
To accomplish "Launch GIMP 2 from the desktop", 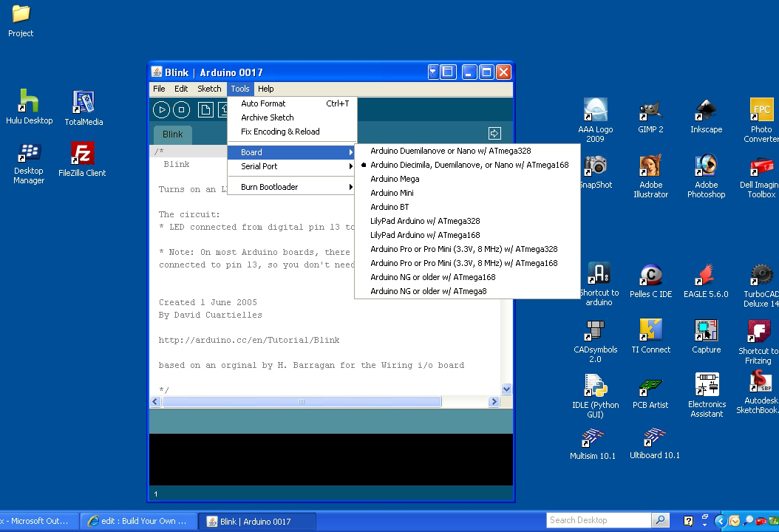I will pyautogui.click(x=650, y=115).
